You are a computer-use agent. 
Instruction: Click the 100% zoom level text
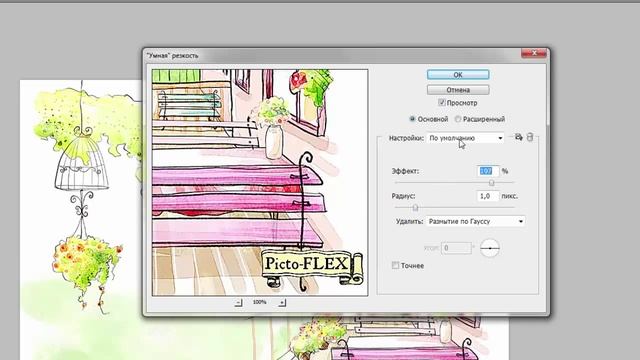click(x=260, y=302)
